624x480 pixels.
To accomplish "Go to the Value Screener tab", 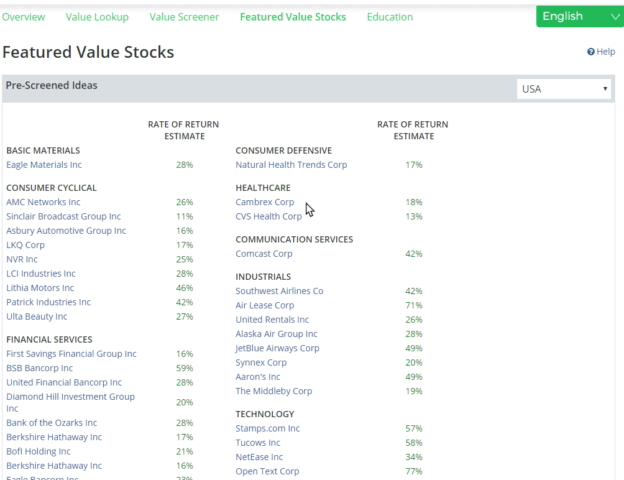I will 184,17.
